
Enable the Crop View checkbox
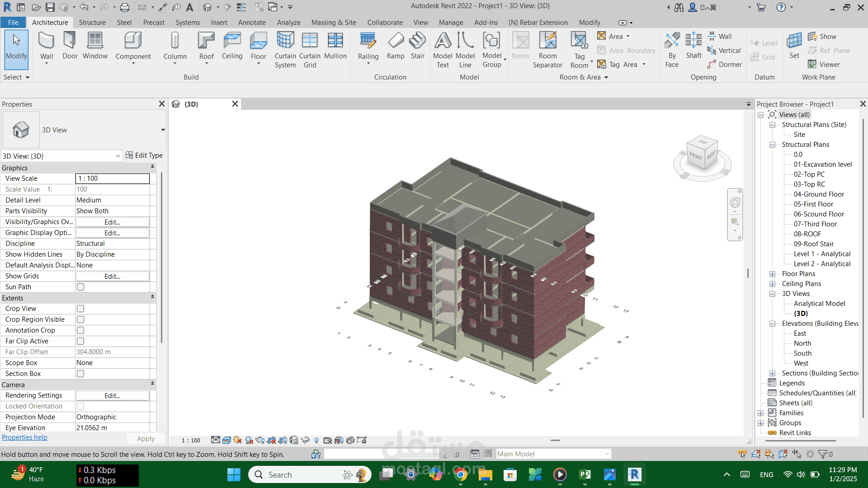(80, 309)
